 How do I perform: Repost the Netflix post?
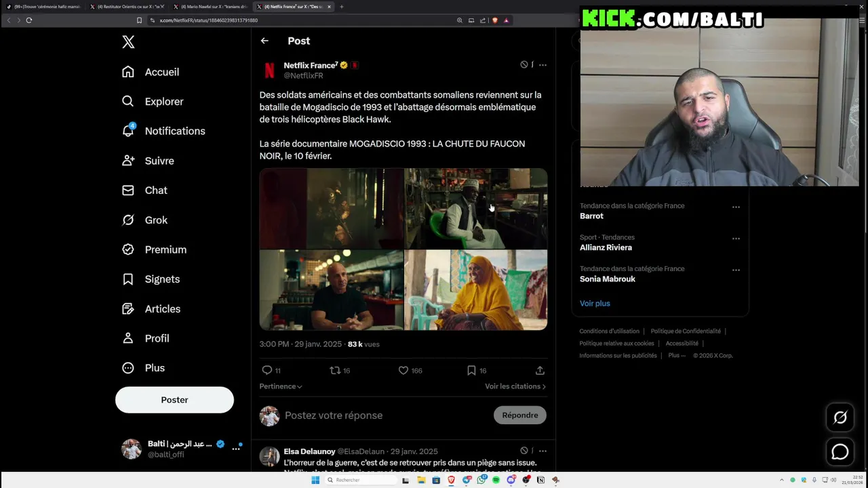point(340,371)
